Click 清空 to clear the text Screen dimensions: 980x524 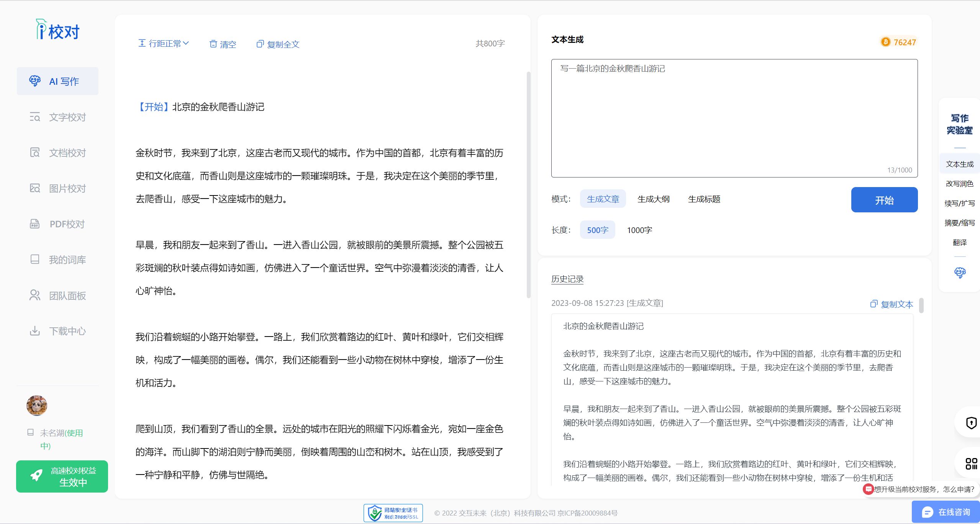point(223,44)
